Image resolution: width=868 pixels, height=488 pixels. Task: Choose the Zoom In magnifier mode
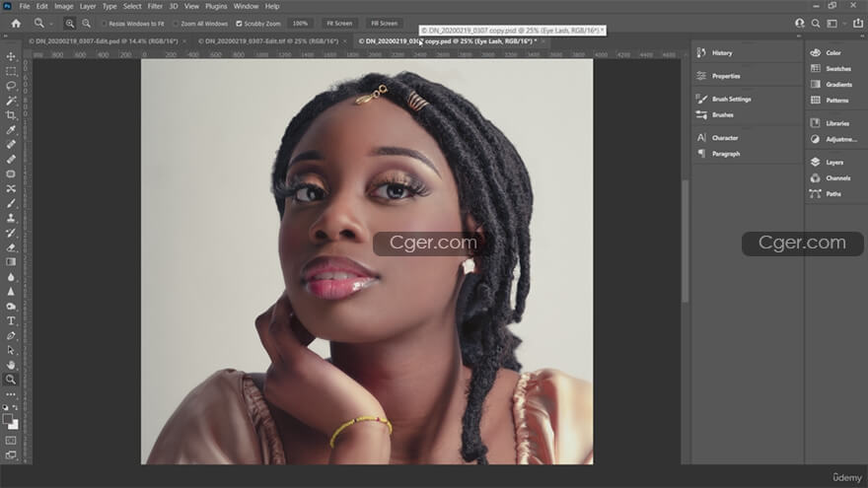tap(70, 24)
